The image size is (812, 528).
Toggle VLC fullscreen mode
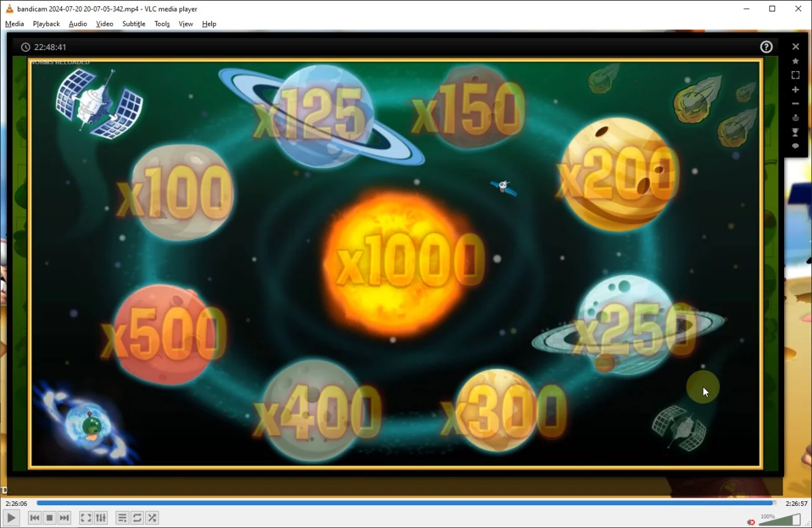coord(86,518)
